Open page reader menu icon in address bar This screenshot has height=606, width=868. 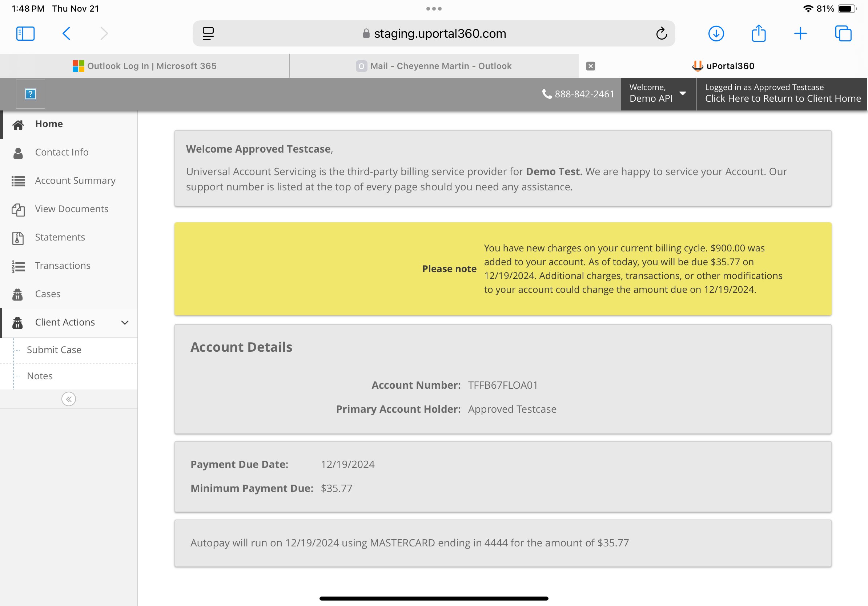click(208, 34)
